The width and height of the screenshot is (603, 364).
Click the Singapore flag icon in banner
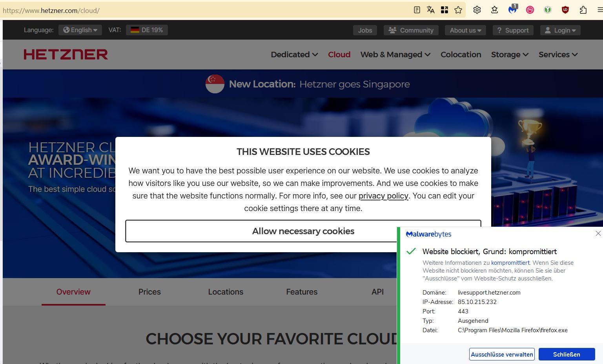[x=215, y=84]
